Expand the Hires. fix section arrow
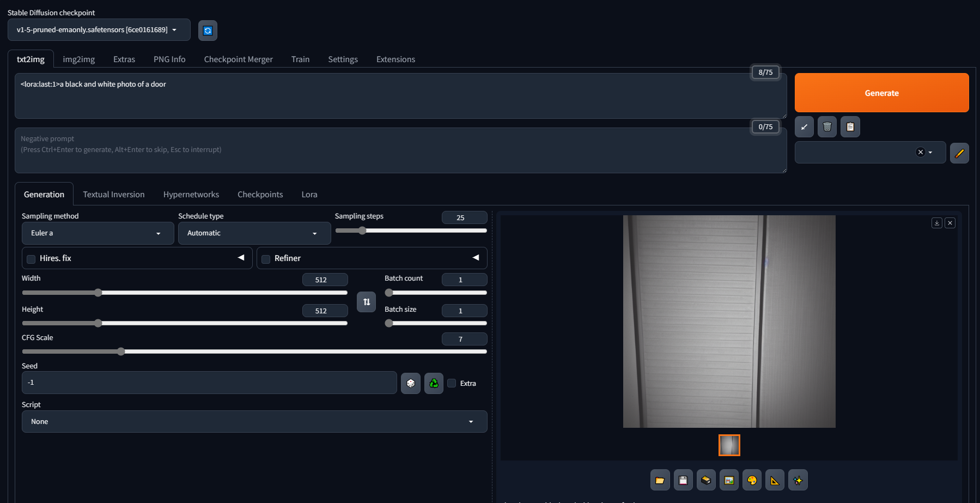Screen dimensions: 980x503 (241, 258)
